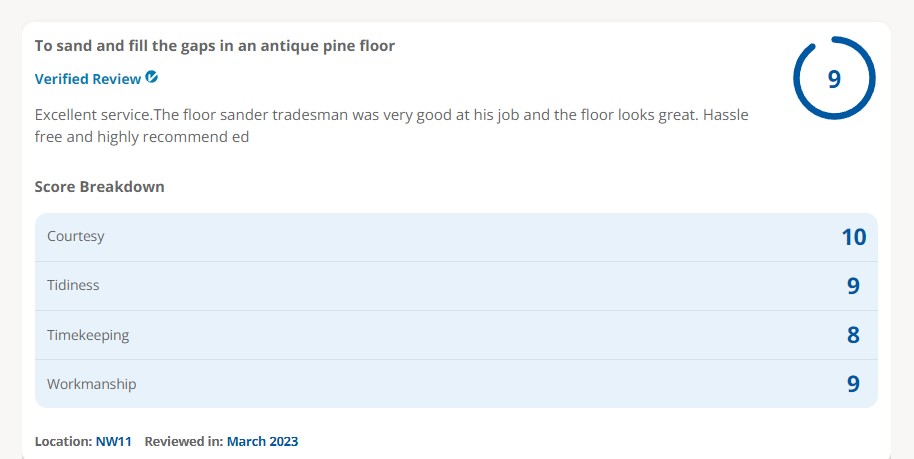Viewport: 914px width, 459px height.
Task: Click the Workmanship label text
Action: 91,384
